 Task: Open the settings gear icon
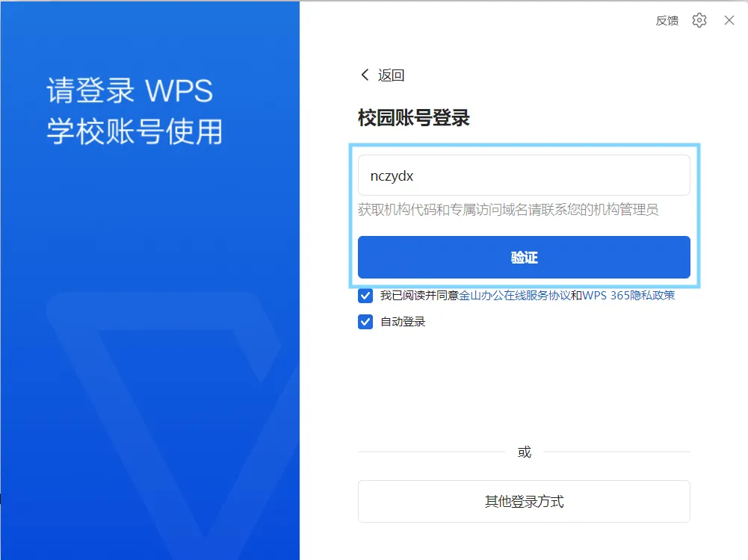coord(699,20)
